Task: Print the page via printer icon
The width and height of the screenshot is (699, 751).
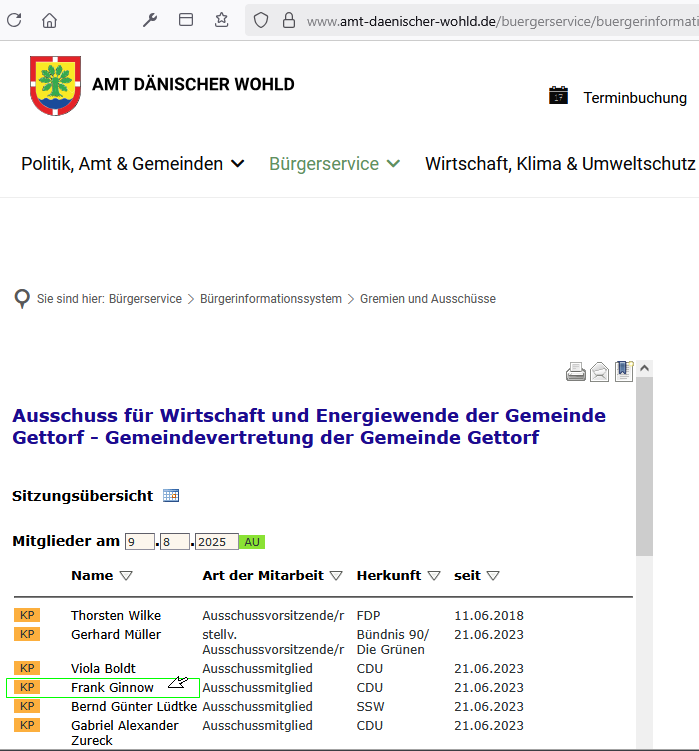Action: click(x=576, y=373)
